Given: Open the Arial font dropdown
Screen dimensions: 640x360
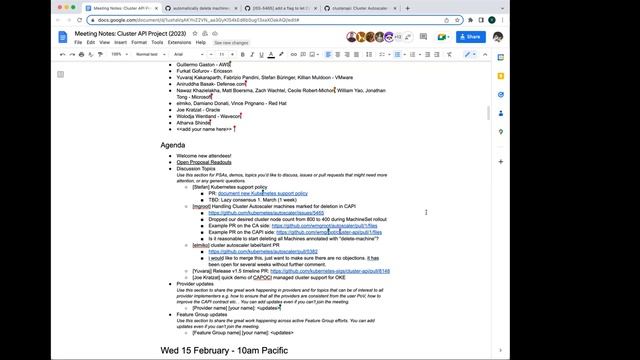Looking at the screenshot, I should point(189,54).
